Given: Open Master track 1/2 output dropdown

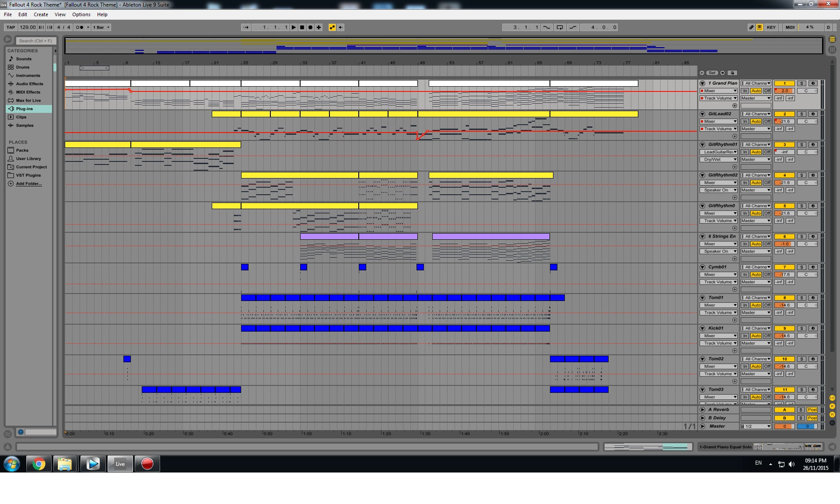Looking at the screenshot, I should point(756,426).
